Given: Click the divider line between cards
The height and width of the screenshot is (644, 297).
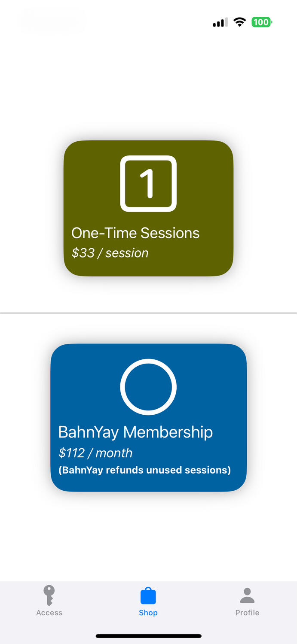Looking at the screenshot, I should pos(148,313).
